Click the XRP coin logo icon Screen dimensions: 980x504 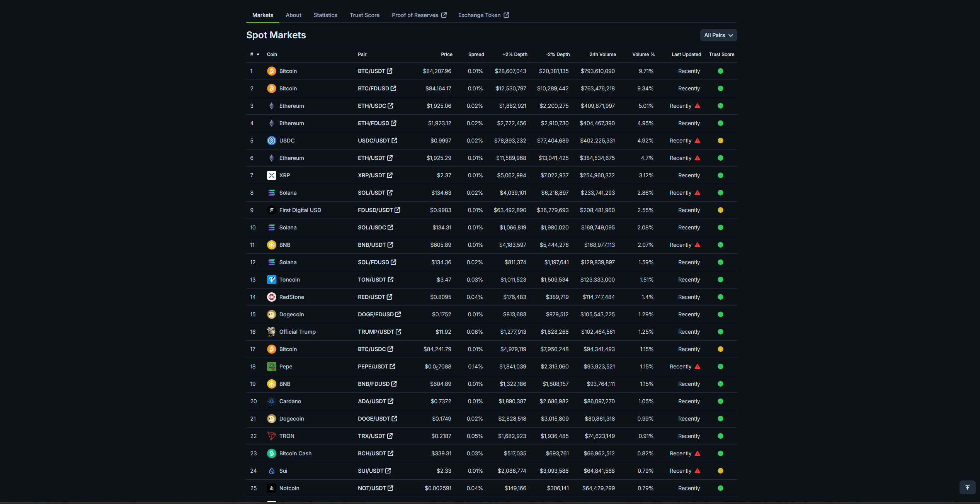pos(271,175)
